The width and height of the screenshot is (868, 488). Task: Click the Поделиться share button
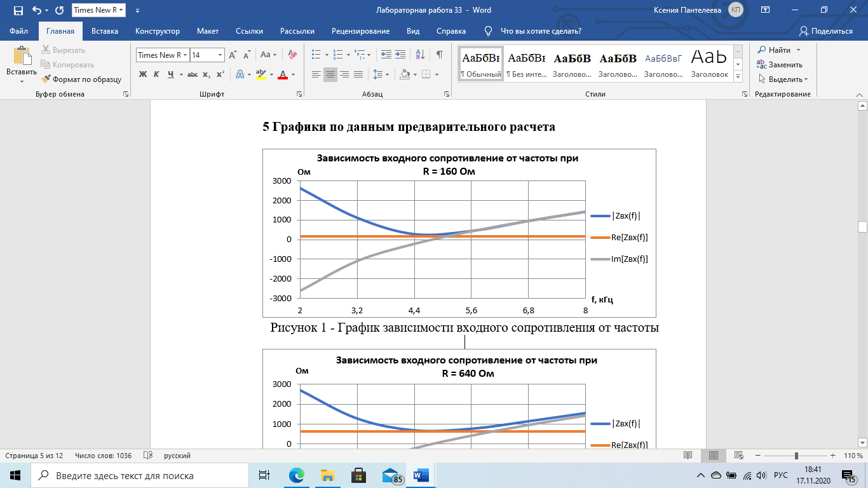pos(826,31)
